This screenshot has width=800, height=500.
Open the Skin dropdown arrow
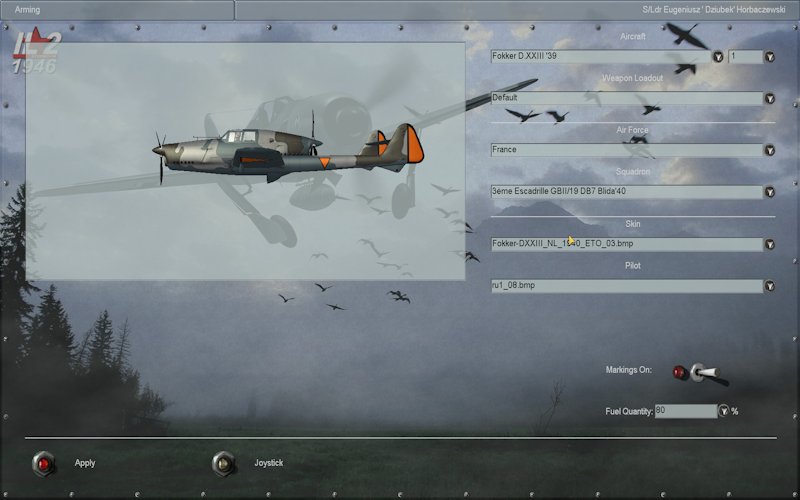pyautogui.click(x=770, y=245)
